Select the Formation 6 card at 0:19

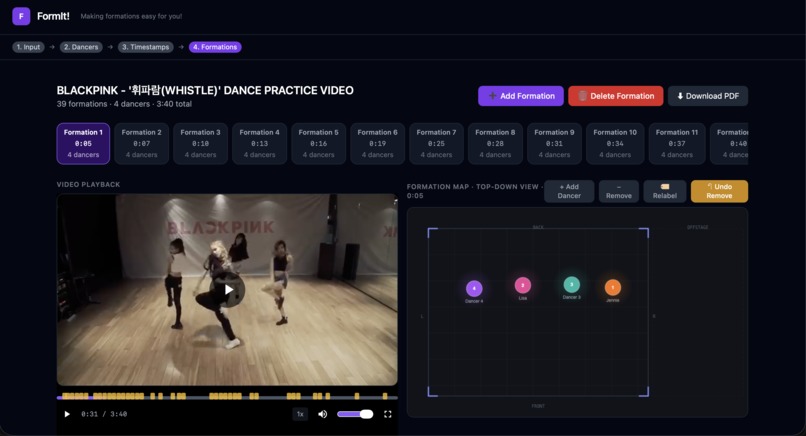pos(377,143)
